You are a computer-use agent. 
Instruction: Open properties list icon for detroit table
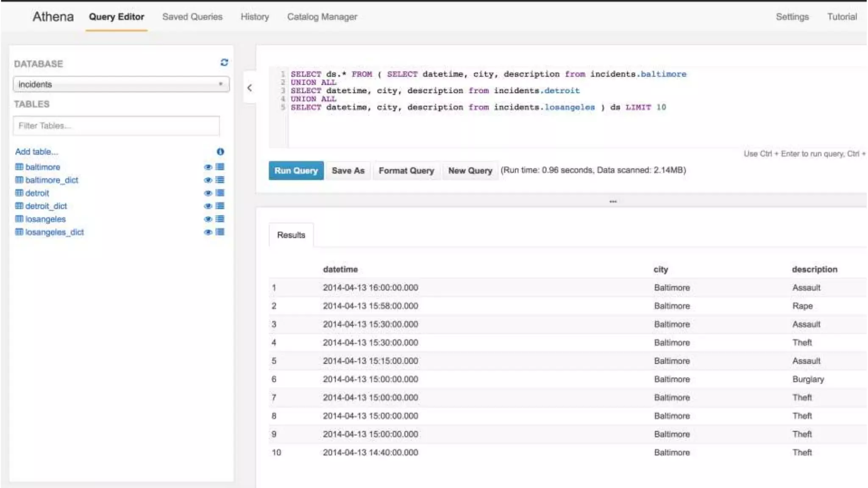220,193
